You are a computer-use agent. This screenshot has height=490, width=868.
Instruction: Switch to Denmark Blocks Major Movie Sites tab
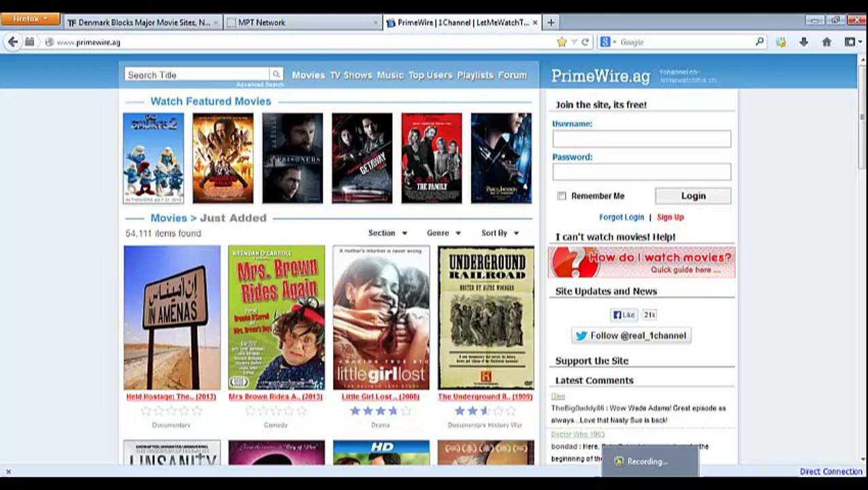pyautogui.click(x=144, y=22)
